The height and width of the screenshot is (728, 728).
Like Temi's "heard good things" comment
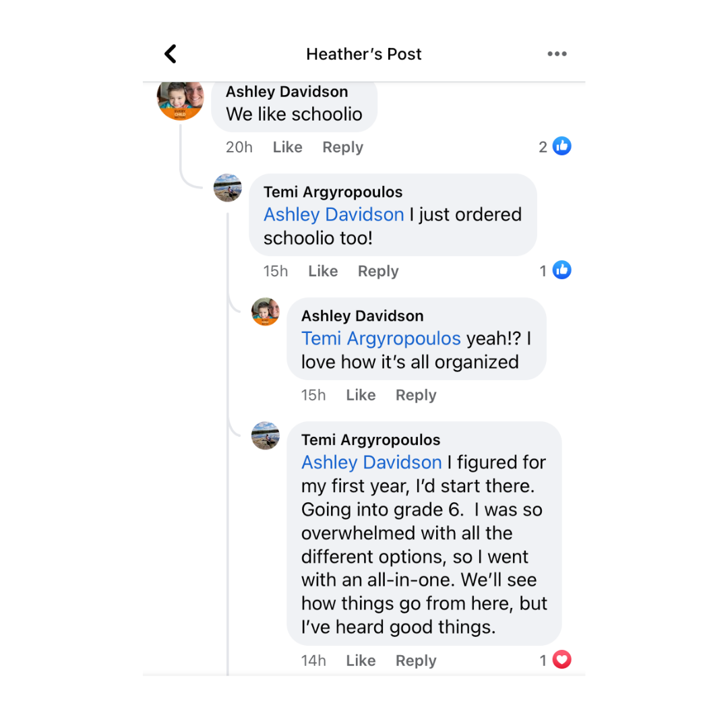(361, 661)
